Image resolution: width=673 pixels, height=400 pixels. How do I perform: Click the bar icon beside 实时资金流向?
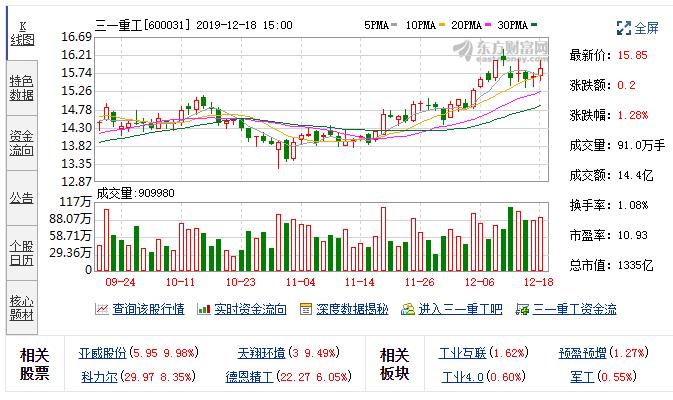pos(203,309)
